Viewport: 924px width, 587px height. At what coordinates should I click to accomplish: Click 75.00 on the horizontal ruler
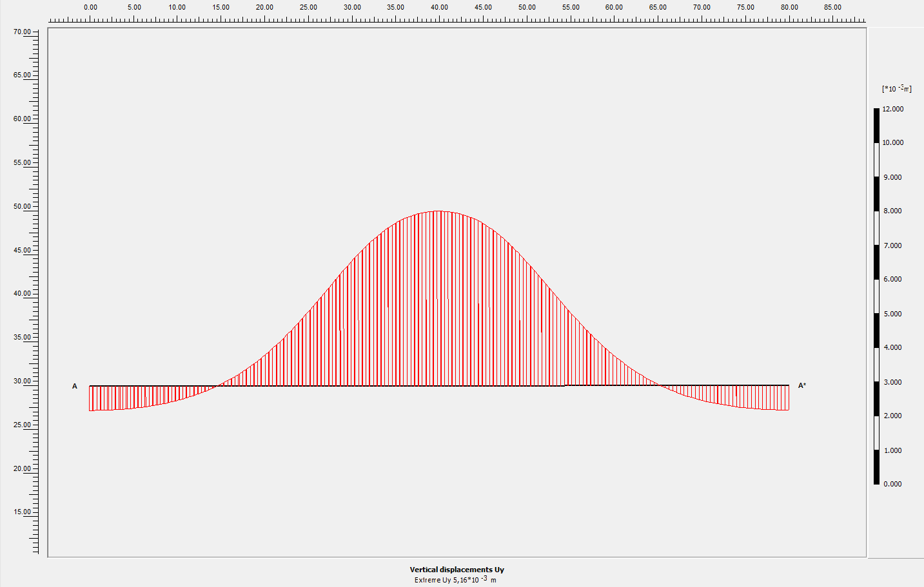pyautogui.click(x=745, y=7)
